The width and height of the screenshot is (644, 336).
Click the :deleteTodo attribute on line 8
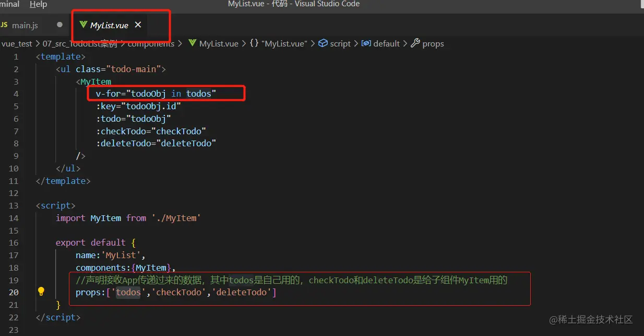coord(156,143)
